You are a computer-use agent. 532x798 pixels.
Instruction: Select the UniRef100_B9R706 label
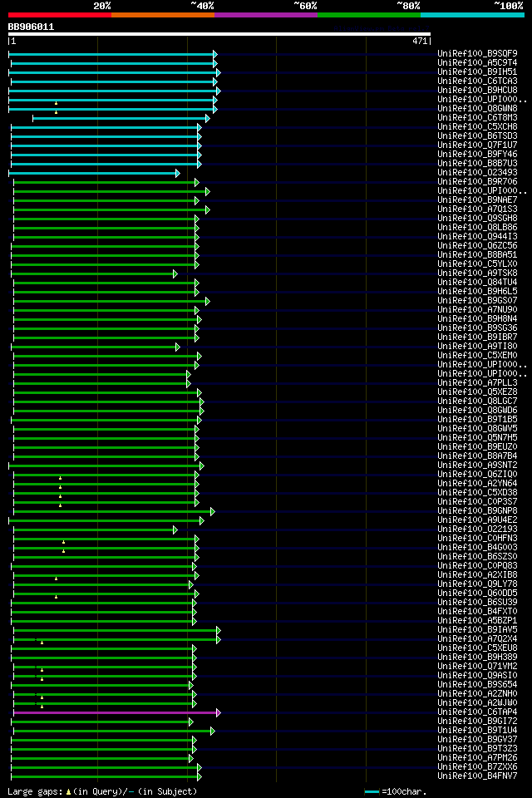[477, 182]
